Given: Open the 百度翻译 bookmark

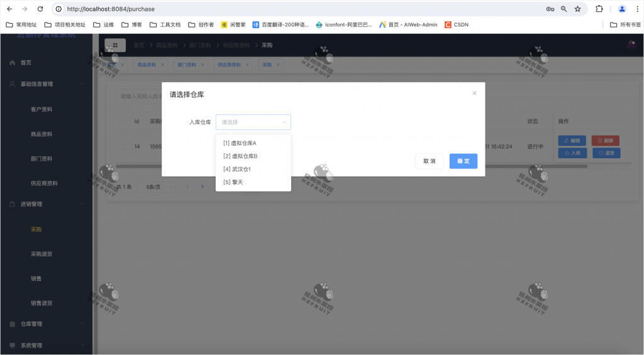Looking at the screenshot, I should [280, 25].
